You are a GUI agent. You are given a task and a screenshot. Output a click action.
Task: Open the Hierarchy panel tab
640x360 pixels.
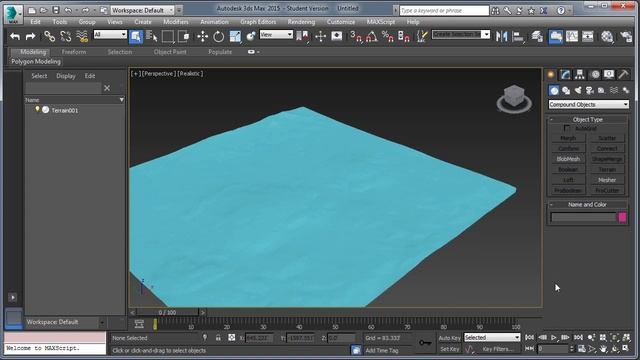click(x=580, y=74)
